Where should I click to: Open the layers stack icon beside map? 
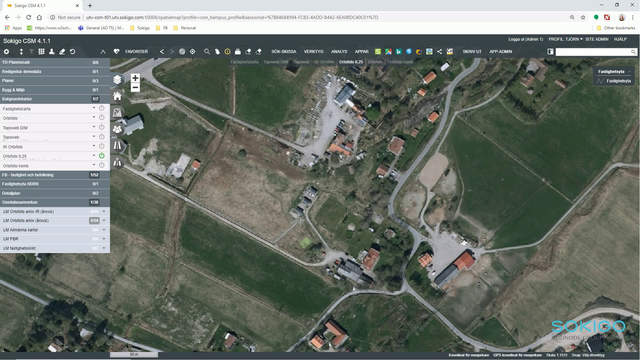click(x=118, y=79)
